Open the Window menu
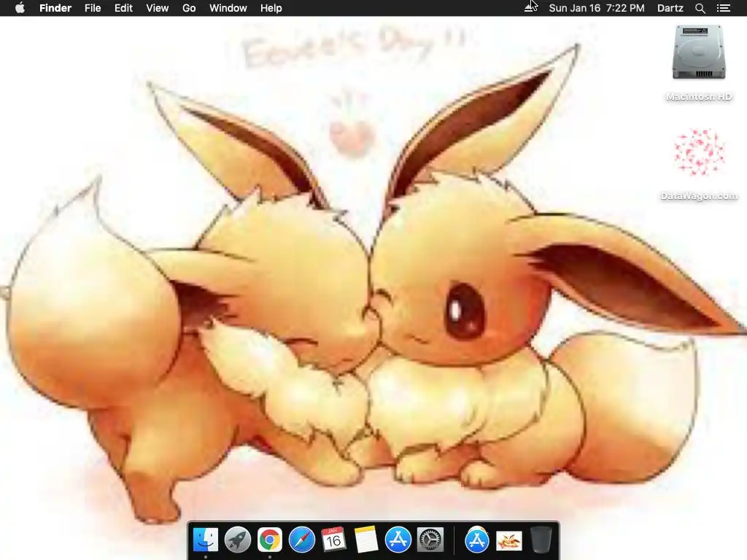Viewport: 747px width, 560px height. 228,8
